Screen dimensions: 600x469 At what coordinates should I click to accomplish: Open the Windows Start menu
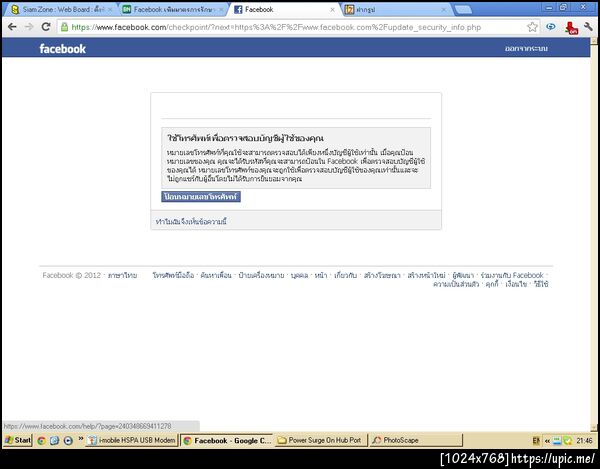click(x=18, y=440)
